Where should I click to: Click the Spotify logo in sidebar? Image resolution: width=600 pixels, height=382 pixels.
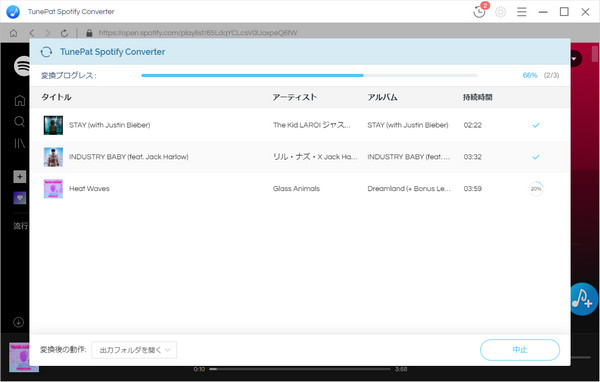tap(22, 66)
